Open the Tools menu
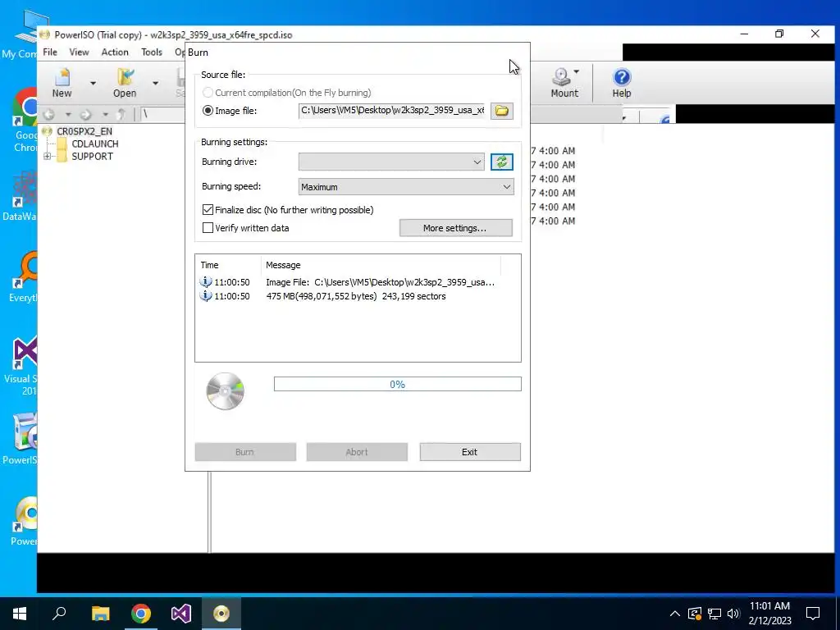 click(x=152, y=52)
